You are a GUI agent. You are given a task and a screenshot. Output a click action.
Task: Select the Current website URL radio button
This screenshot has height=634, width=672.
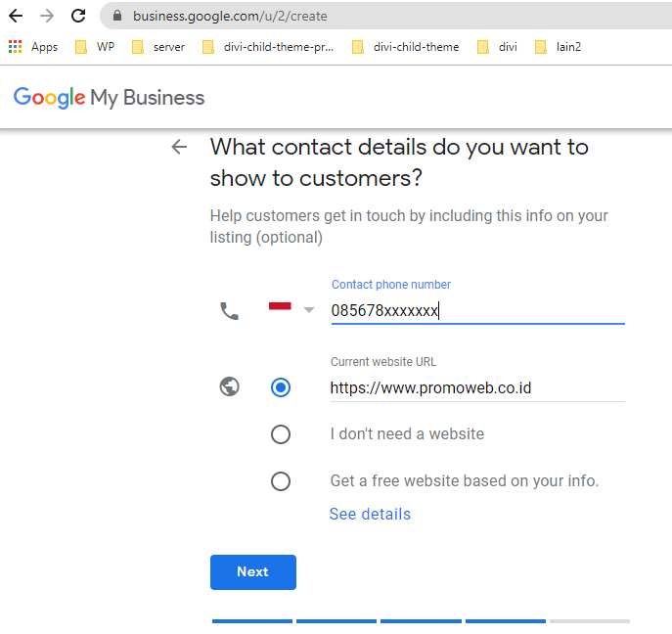(281, 387)
